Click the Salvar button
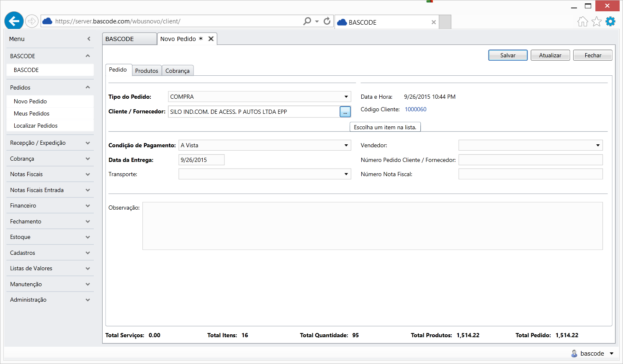Screen dimensions: 623x364 508,55
